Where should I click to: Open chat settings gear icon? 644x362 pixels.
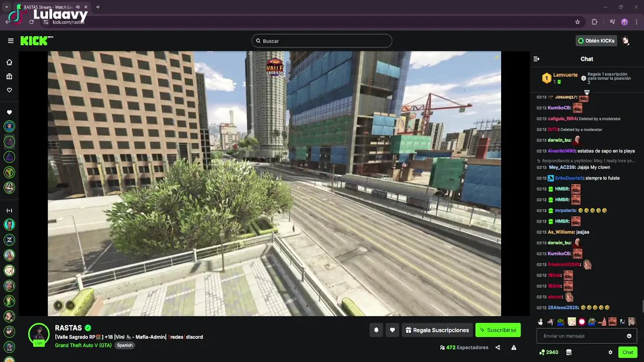coord(610,352)
